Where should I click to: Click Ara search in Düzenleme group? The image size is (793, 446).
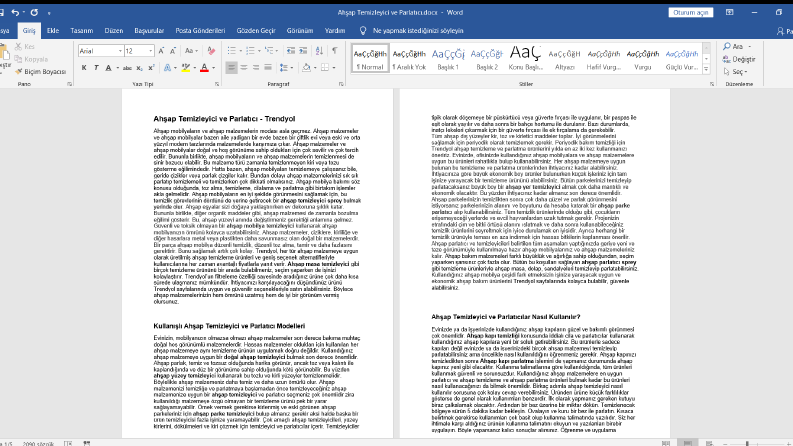coord(737,47)
